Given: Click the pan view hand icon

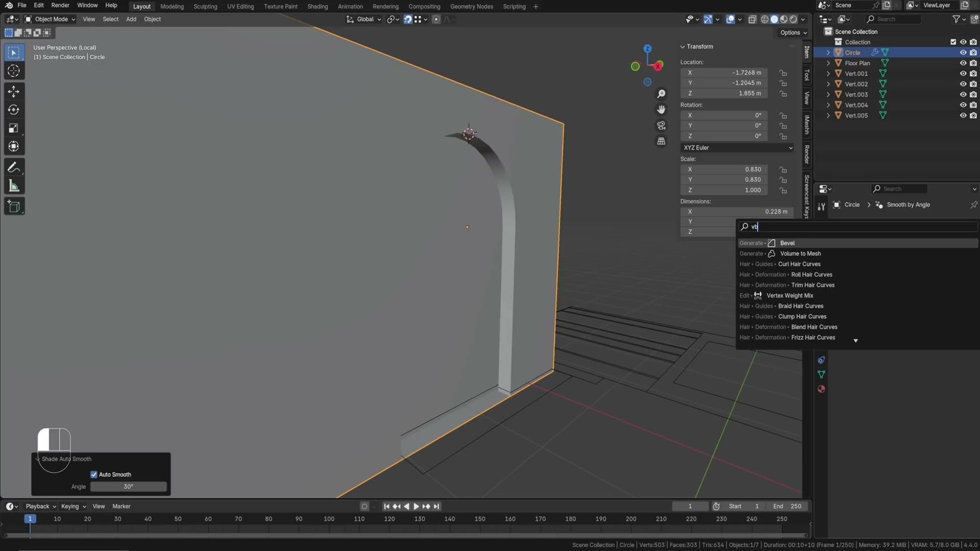Looking at the screenshot, I should pos(661,110).
